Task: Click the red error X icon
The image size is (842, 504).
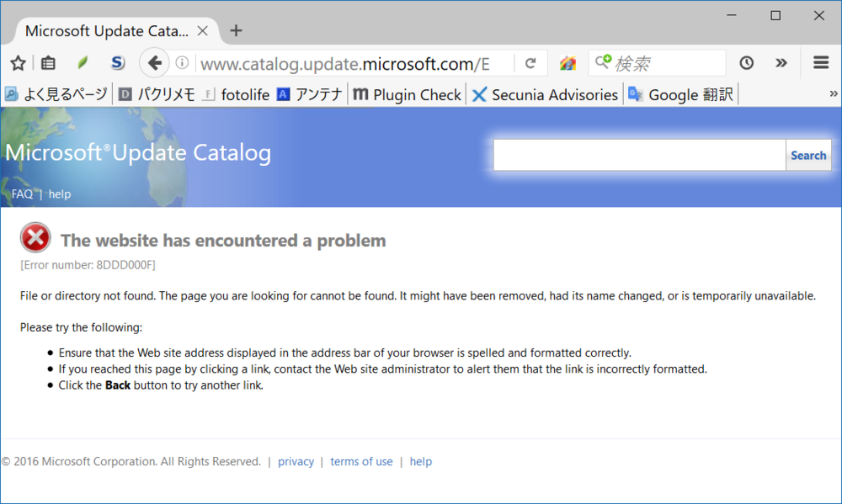Action: click(x=35, y=237)
